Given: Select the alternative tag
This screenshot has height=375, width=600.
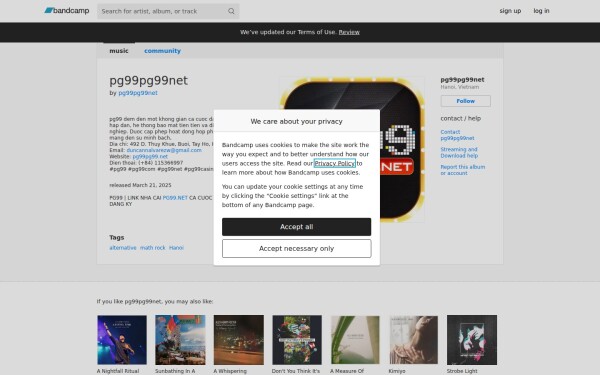Looking at the screenshot, I should pyautogui.click(x=123, y=248).
